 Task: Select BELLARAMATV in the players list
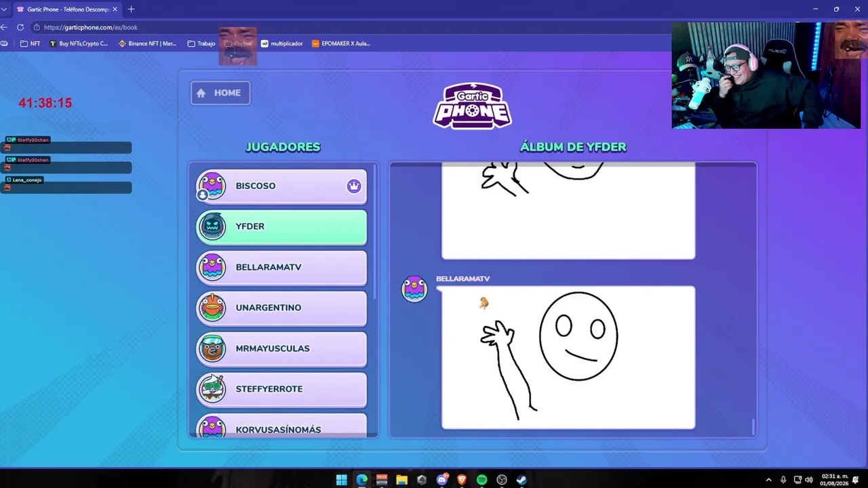pos(281,267)
